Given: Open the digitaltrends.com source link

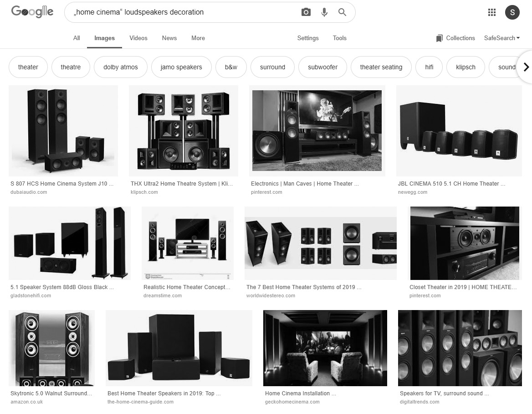Looking at the screenshot, I should 419,402.
